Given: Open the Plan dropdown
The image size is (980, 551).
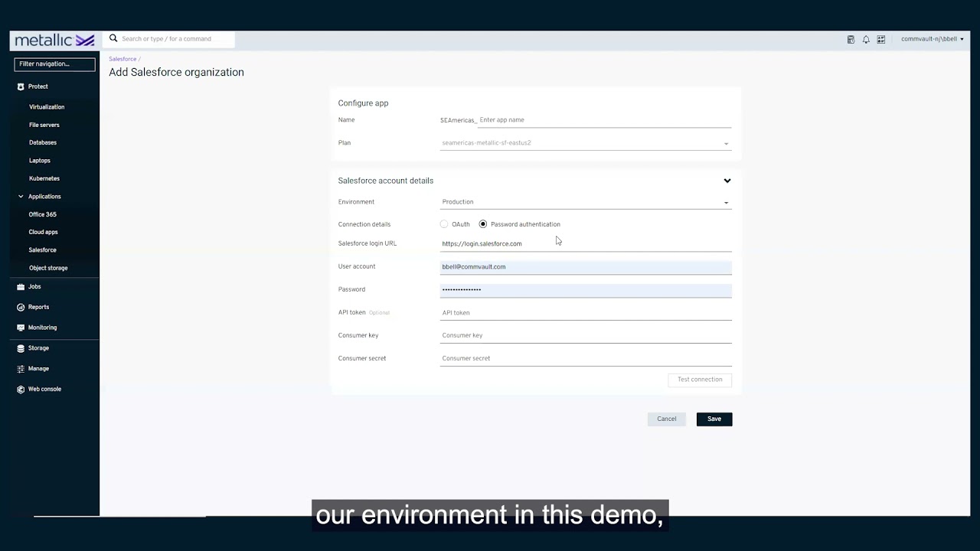Looking at the screenshot, I should click(x=586, y=142).
